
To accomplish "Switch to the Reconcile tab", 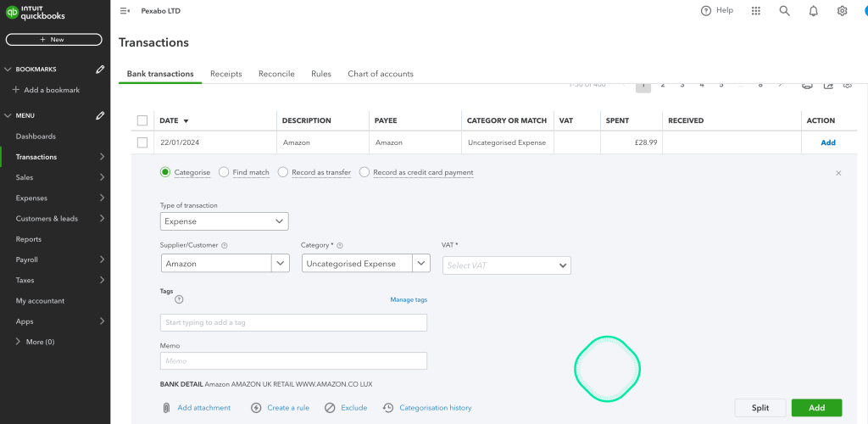I will (276, 74).
